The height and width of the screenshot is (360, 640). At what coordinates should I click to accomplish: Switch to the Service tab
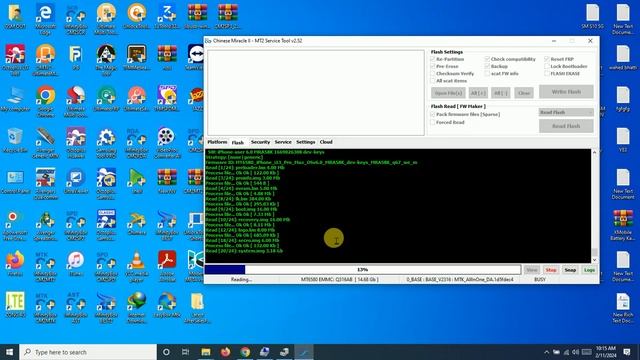[283, 142]
